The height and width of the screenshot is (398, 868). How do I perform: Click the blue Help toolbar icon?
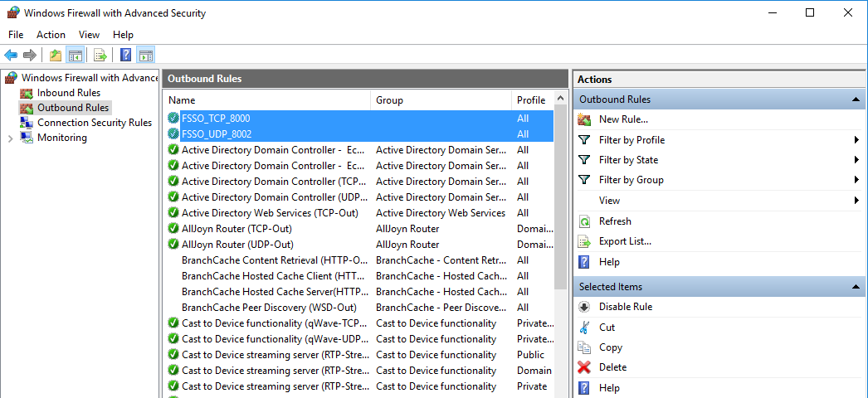point(125,56)
